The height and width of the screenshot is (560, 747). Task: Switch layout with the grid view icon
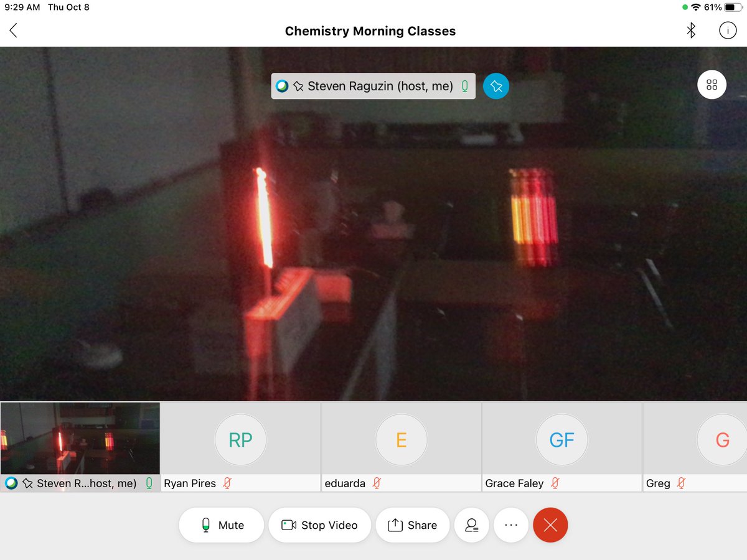pyautogui.click(x=712, y=85)
